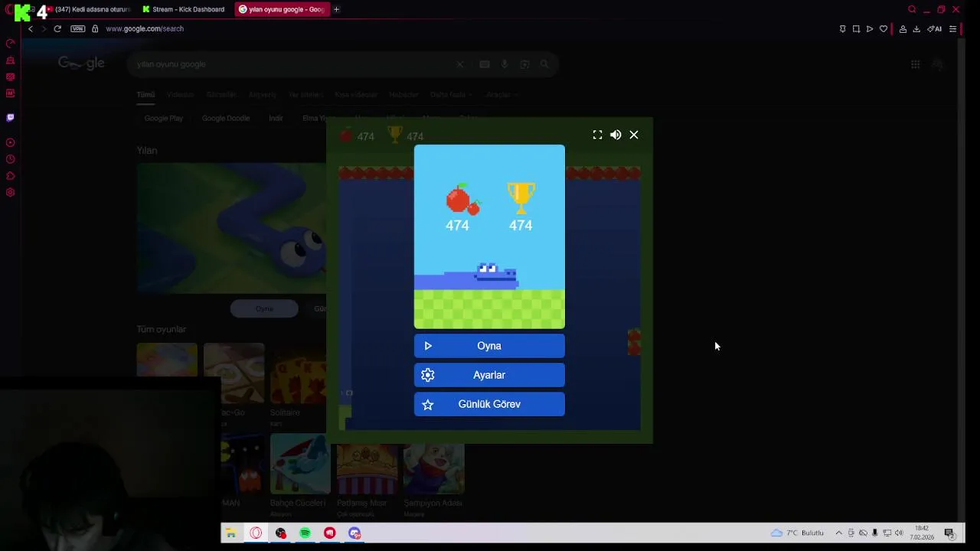Open File Explorer from the taskbar
The image size is (980, 551).
click(x=230, y=533)
